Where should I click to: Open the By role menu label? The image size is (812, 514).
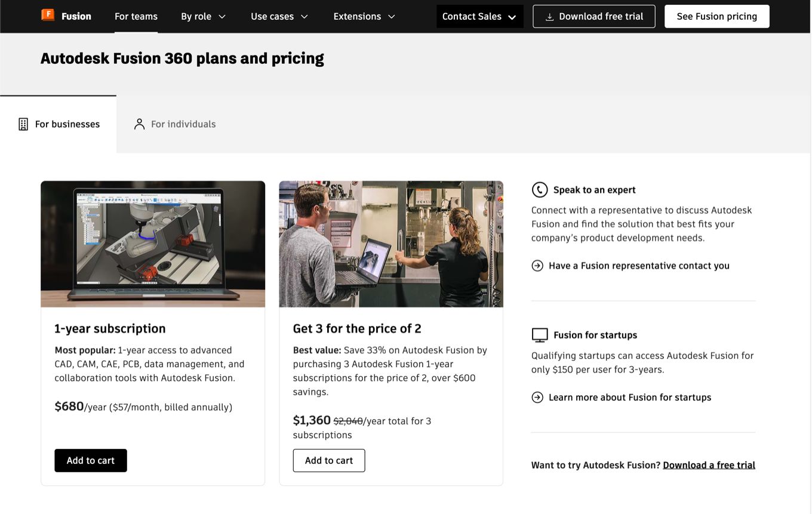196,16
